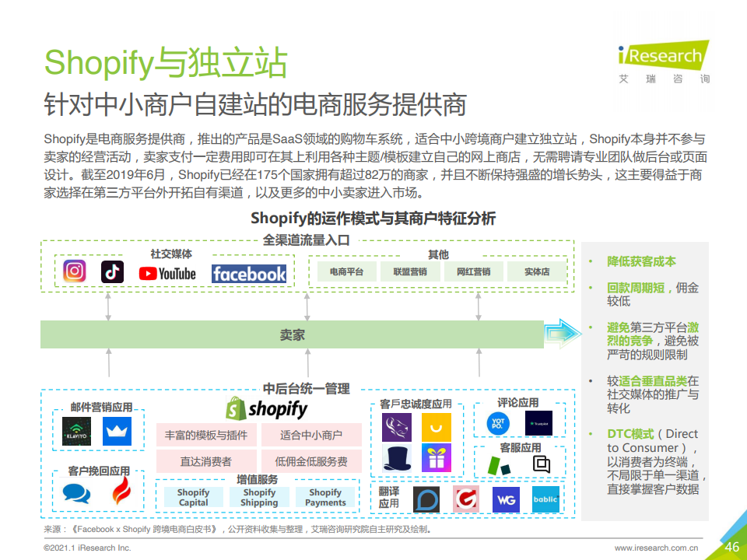Click the 增值服务 label

pyautogui.click(x=257, y=479)
